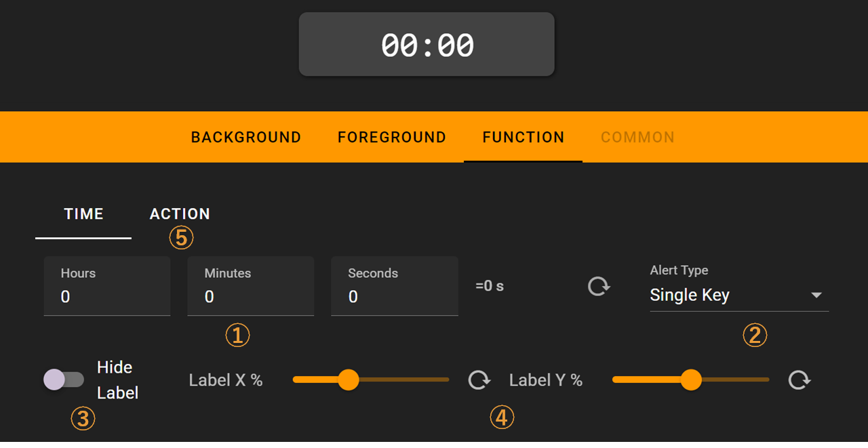
Task: Switch to the FOREGROUND tab
Action: click(392, 137)
